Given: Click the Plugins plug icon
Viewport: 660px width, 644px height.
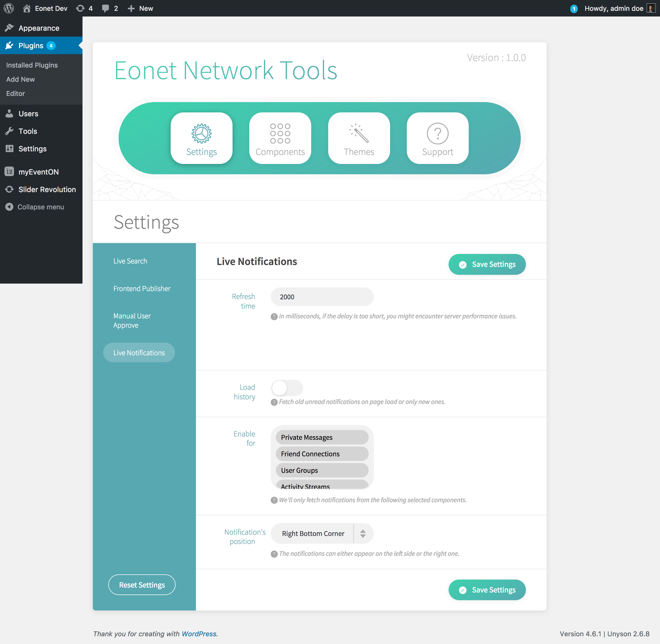Looking at the screenshot, I should tap(10, 45).
